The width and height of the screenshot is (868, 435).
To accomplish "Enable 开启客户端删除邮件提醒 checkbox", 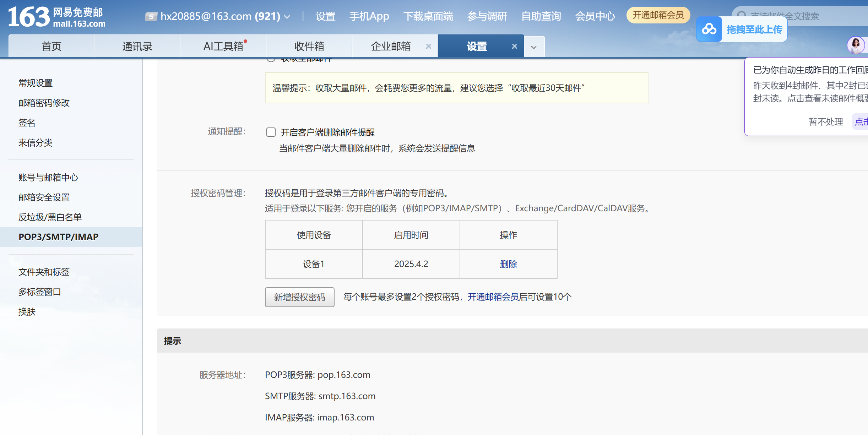I will 271,132.
